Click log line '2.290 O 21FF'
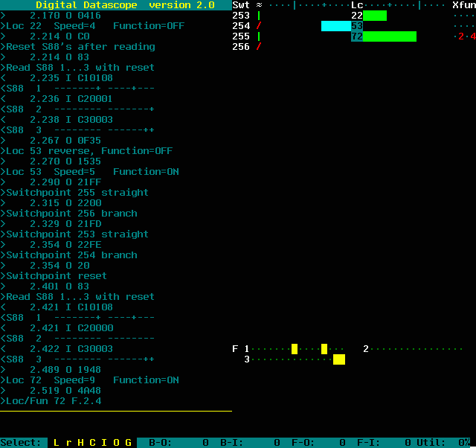 pos(51,182)
